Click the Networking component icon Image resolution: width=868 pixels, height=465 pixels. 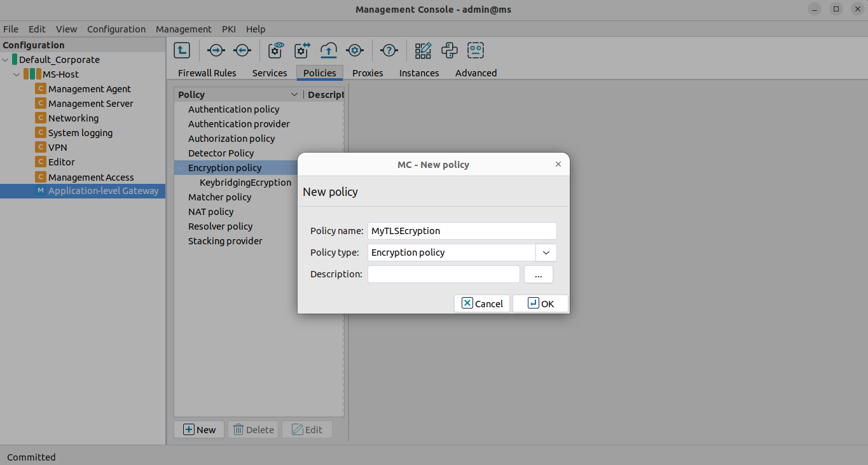(x=41, y=118)
